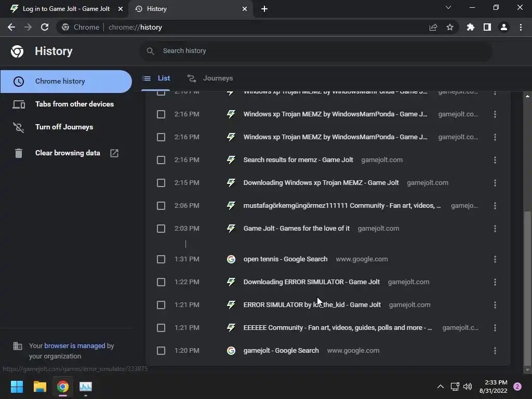Open Clear browsing data
532x399 pixels.
(x=66, y=153)
